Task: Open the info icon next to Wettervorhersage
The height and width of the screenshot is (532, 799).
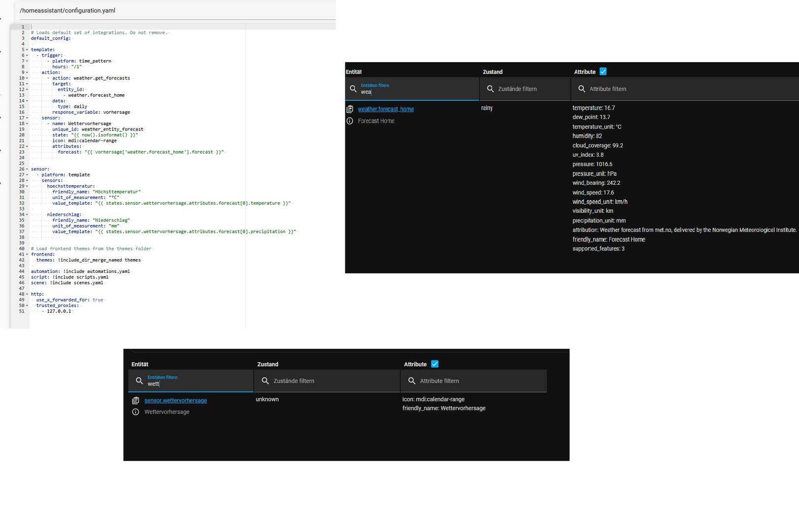Action: [135, 412]
